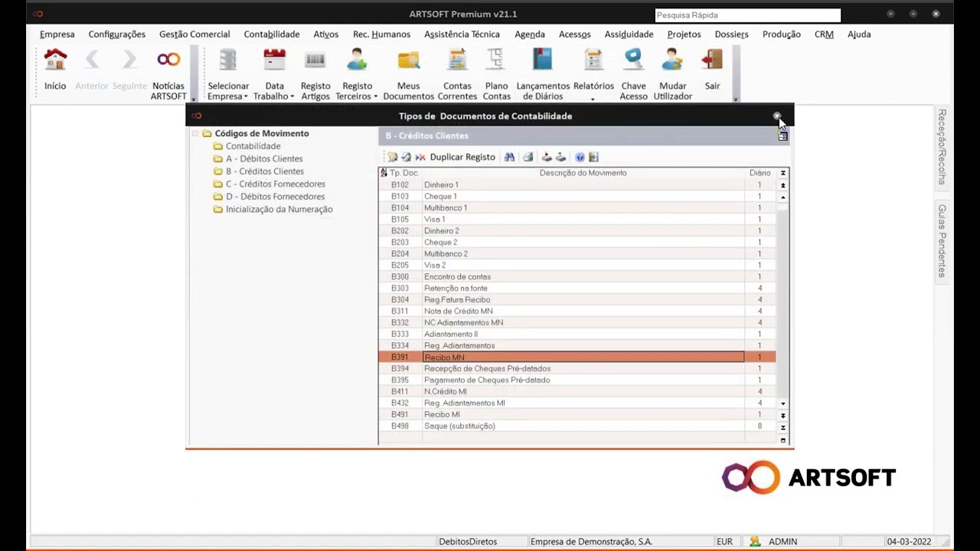Select row B102 Dinheiro 1

pos(577,185)
